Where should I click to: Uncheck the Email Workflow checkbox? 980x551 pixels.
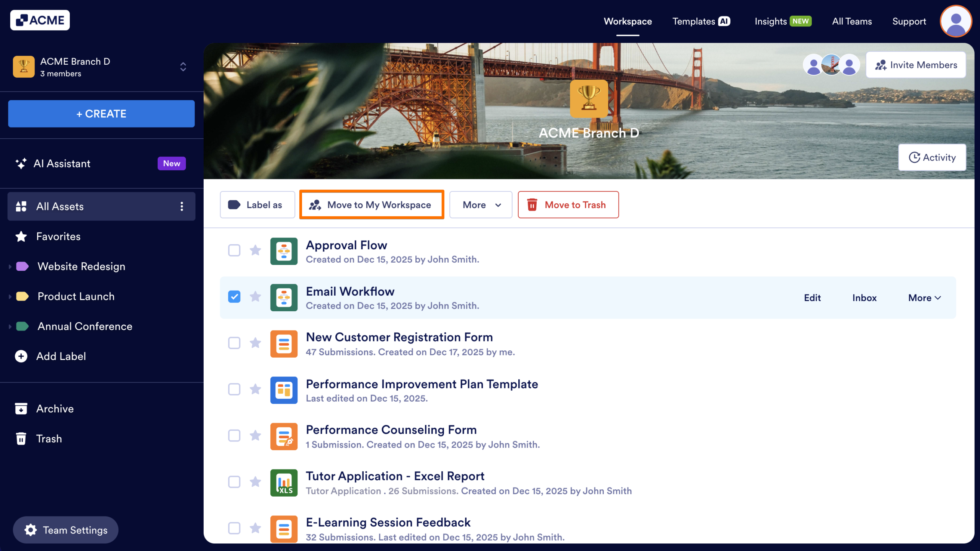click(234, 297)
